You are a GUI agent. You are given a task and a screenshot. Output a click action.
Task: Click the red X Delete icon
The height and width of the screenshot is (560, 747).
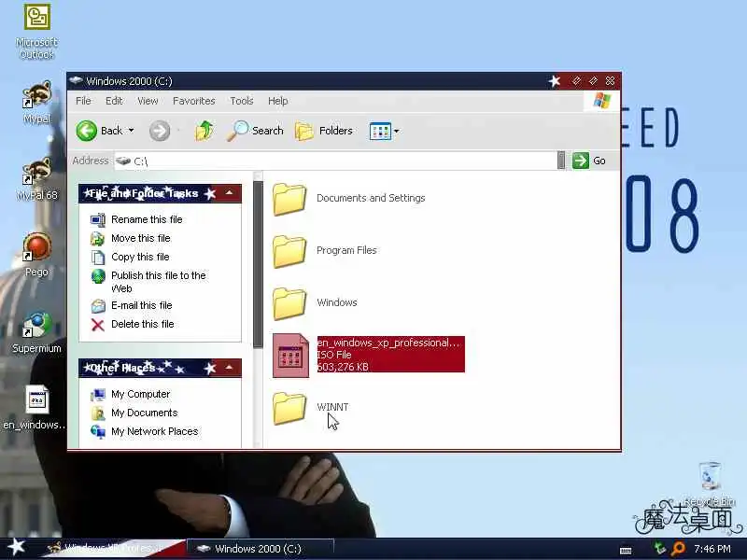coord(98,325)
